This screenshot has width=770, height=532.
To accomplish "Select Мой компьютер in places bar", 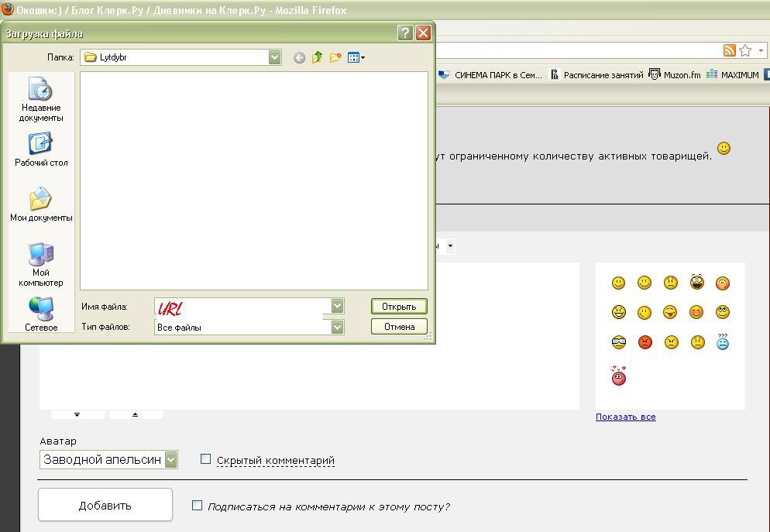I will pos(41,265).
